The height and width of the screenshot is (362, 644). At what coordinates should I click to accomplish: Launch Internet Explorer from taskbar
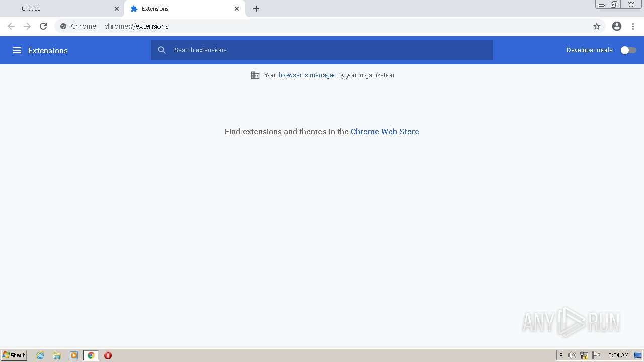pos(40,355)
